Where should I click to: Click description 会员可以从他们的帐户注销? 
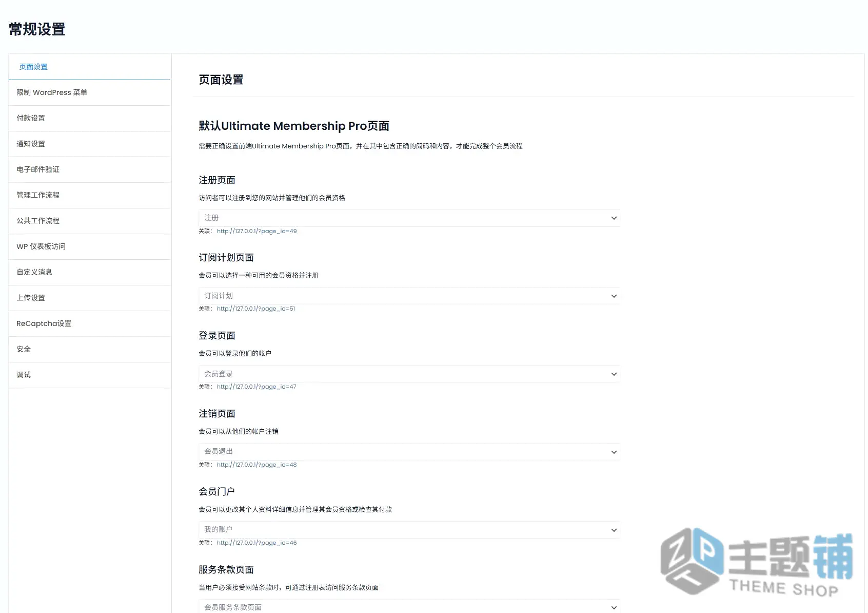pyautogui.click(x=239, y=431)
